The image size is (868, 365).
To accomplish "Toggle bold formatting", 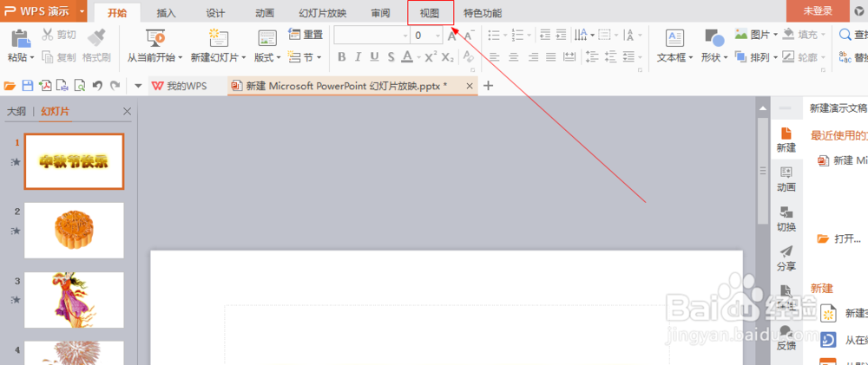I will [x=341, y=57].
